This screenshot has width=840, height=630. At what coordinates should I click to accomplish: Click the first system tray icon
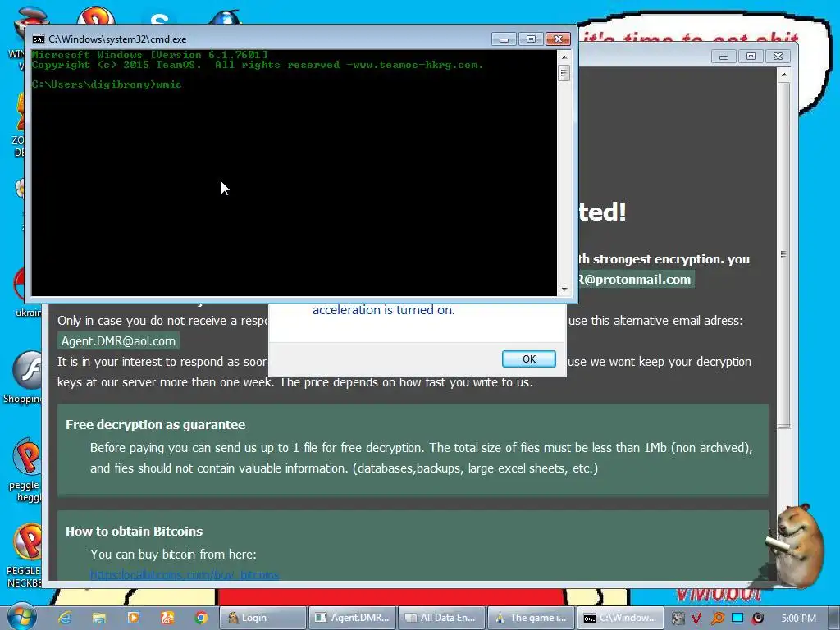(x=678, y=619)
